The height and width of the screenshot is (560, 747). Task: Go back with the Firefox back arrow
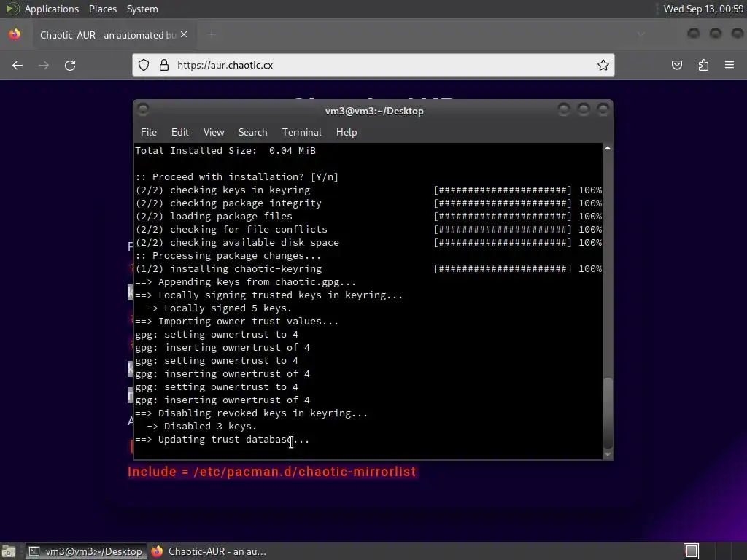pyautogui.click(x=18, y=65)
